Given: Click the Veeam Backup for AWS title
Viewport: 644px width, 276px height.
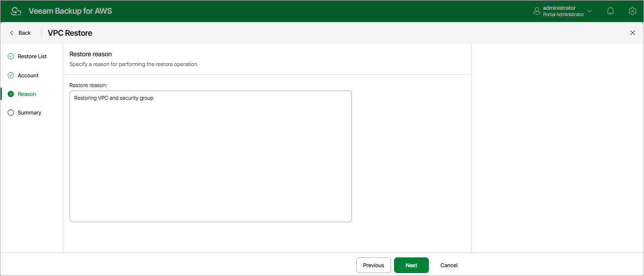Looking at the screenshot, I should [70, 11].
